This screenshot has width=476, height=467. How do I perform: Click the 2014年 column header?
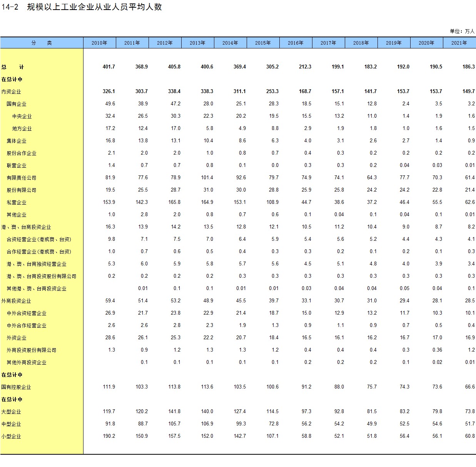(230, 43)
